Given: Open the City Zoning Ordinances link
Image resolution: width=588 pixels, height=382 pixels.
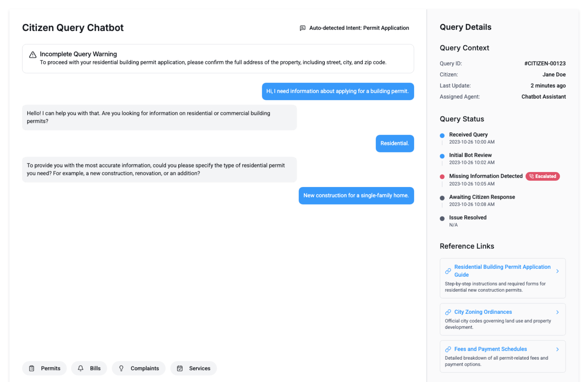Looking at the screenshot, I should 483,312.
